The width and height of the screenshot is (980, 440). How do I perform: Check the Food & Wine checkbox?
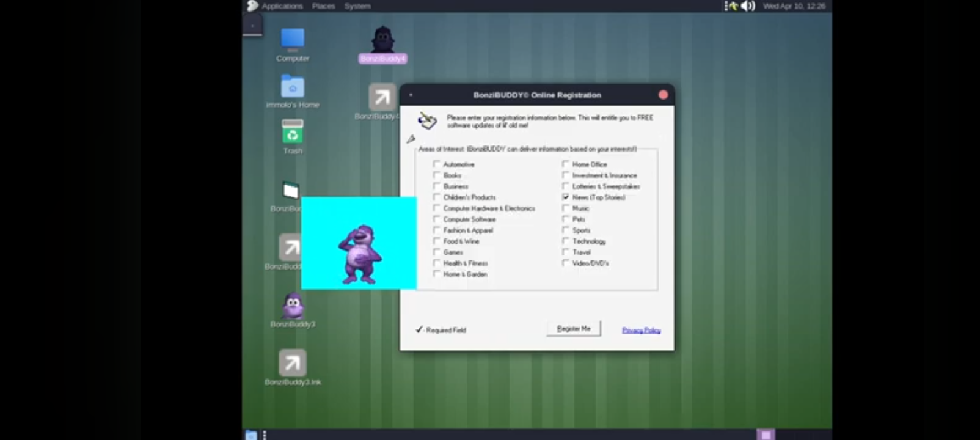(x=436, y=241)
